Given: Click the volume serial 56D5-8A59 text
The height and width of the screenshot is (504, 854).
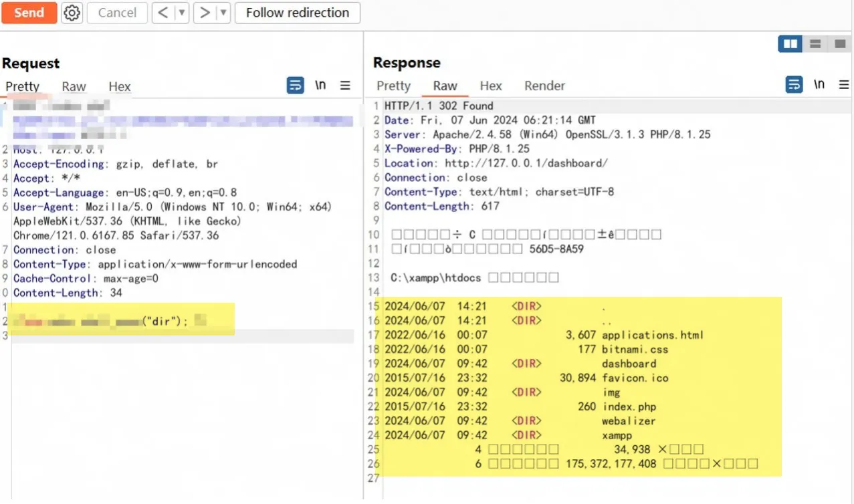Looking at the screenshot, I should 556,249.
